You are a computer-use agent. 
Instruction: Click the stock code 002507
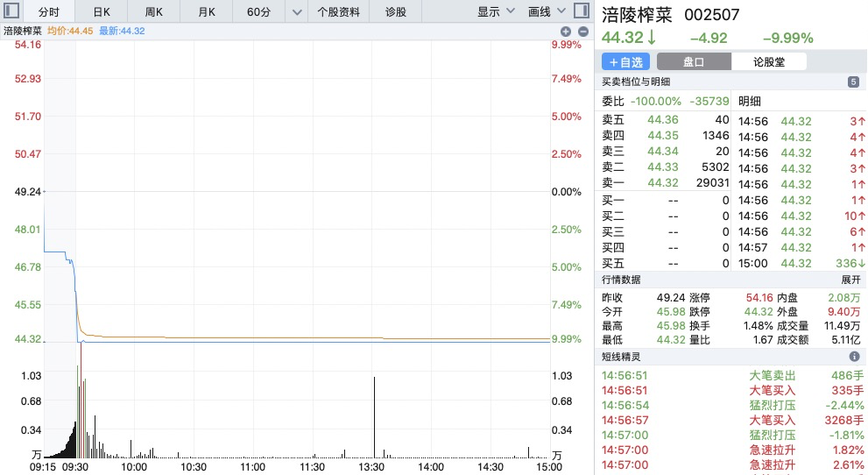(x=712, y=15)
